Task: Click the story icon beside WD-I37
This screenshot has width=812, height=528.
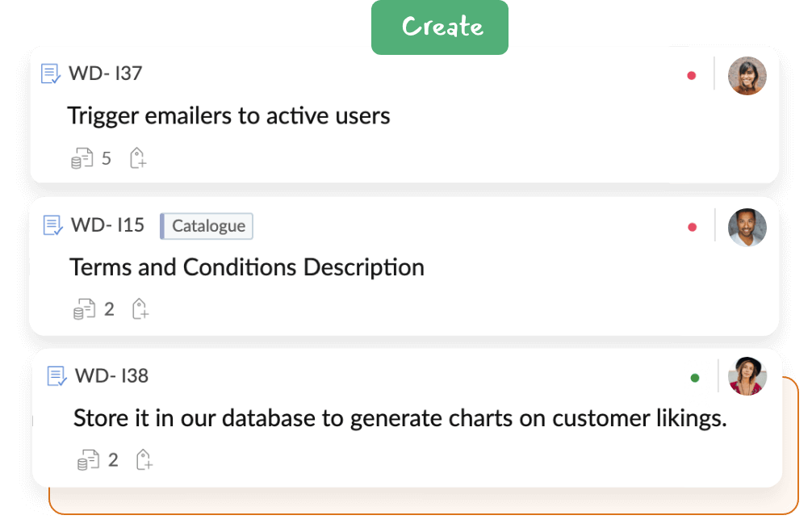Action: (x=51, y=73)
